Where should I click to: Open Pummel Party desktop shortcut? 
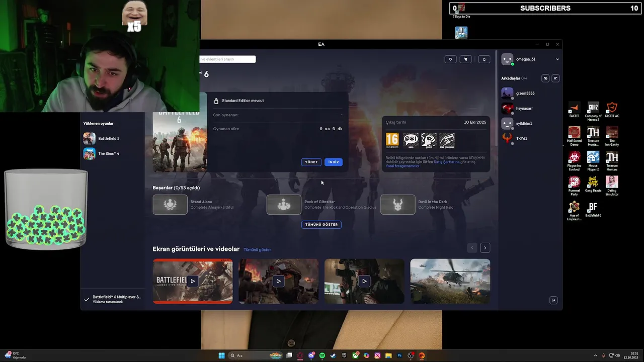pyautogui.click(x=574, y=186)
